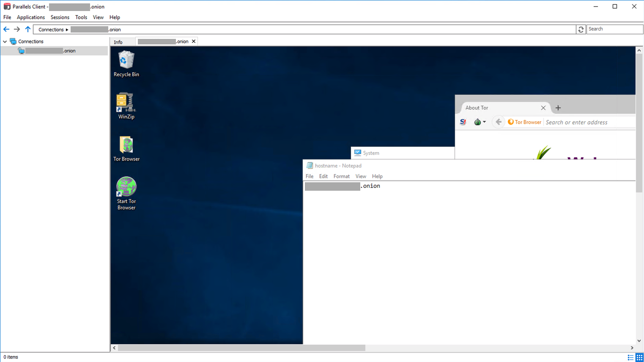Viewport: 644px width, 362px height.
Task: Launch Start Tor Browser shortcut
Action: (x=126, y=193)
